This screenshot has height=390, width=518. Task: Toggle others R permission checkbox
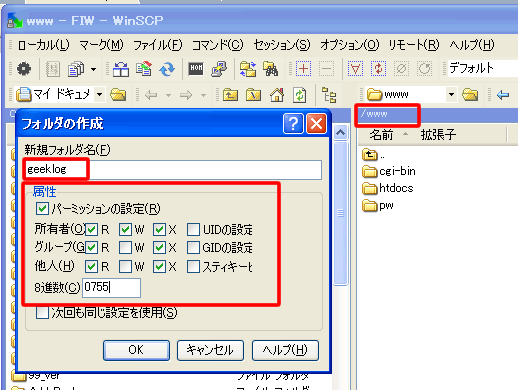pos(91,266)
